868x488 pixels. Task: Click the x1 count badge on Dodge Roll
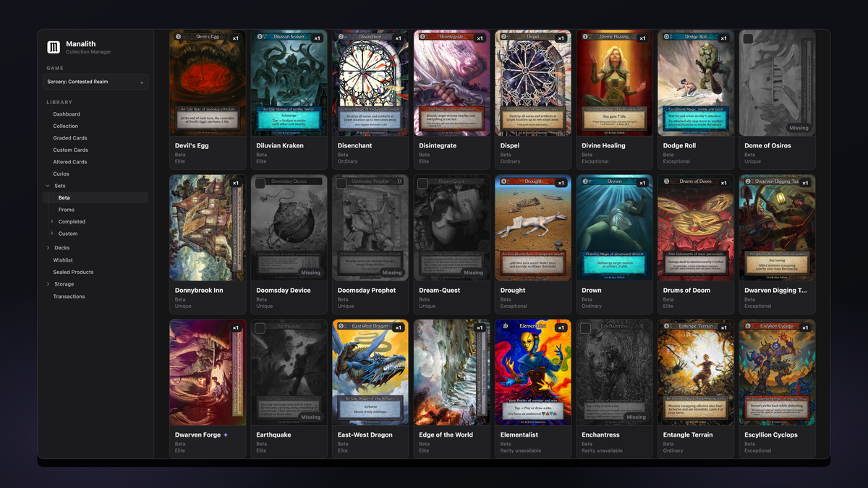click(x=724, y=38)
